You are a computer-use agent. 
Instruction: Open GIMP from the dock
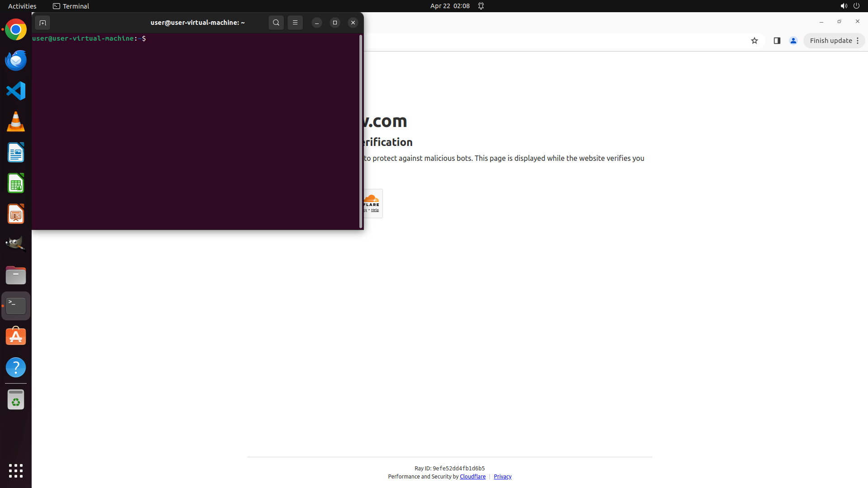pos(16,244)
